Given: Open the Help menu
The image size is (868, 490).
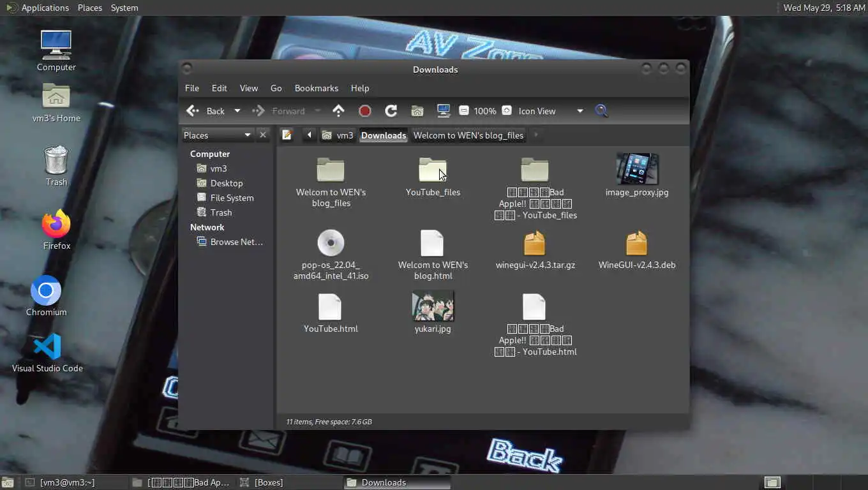Looking at the screenshot, I should [359, 88].
